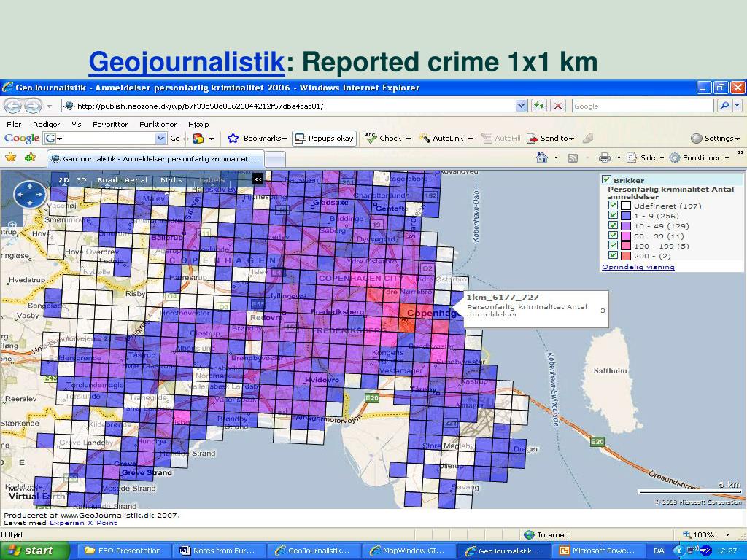This screenshot has width=747, height=560.
Task: Click the Refresh page icon
Action: point(539,106)
